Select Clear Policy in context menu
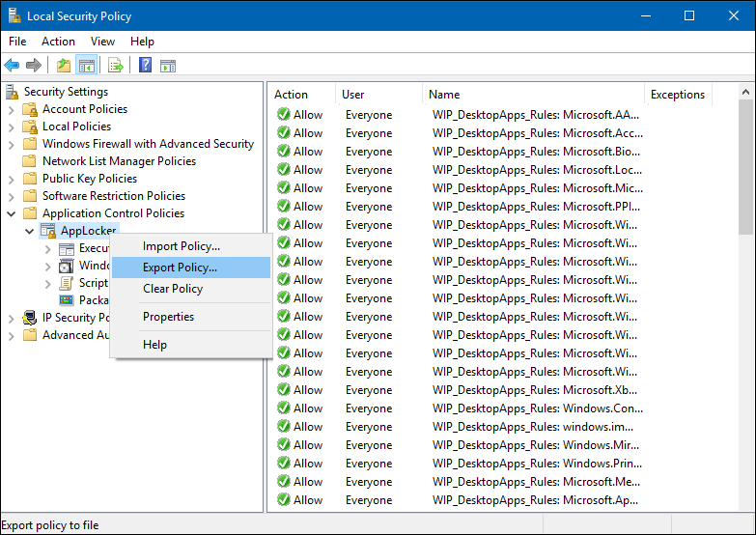 [x=172, y=289]
